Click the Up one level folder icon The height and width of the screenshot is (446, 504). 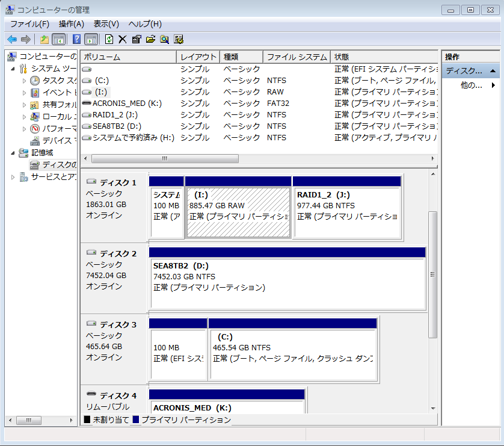[x=44, y=39]
